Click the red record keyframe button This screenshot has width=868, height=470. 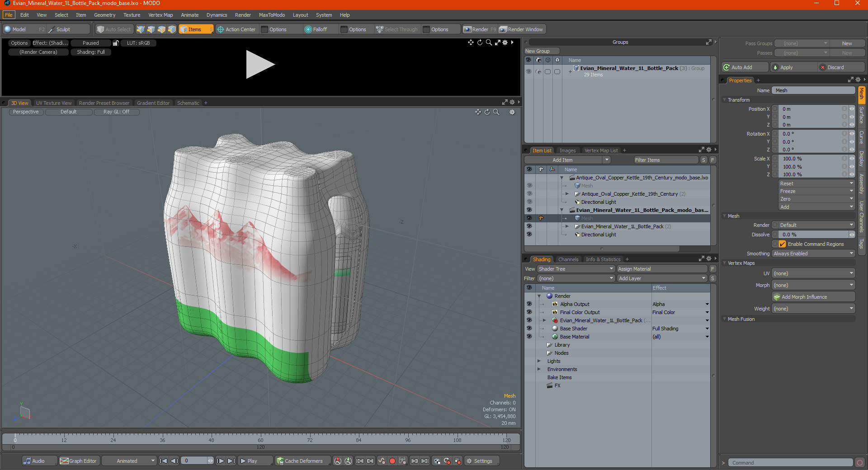[x=392, y=461]
